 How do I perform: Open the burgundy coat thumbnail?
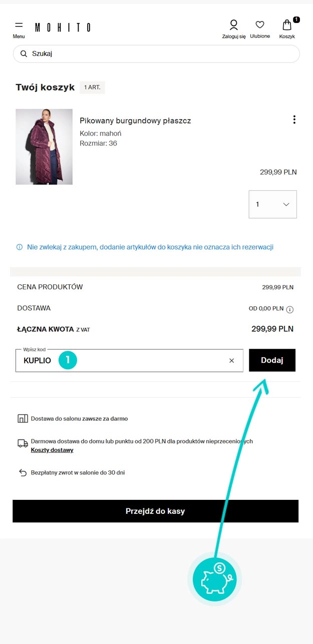[44, 147]
